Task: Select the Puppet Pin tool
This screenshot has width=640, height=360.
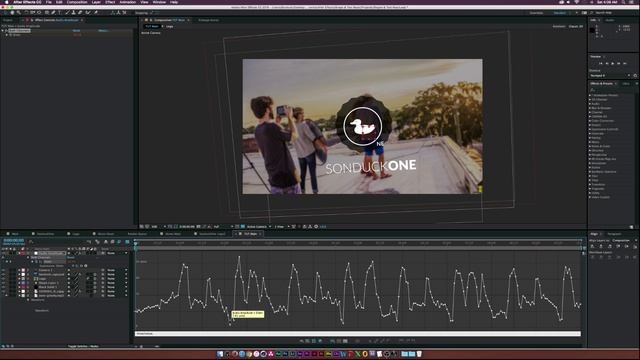Action: tap(96, 13)
